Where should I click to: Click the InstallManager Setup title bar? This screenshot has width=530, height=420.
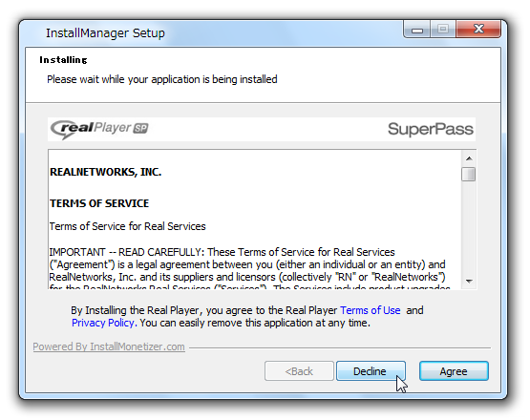[x=217, y=33]
